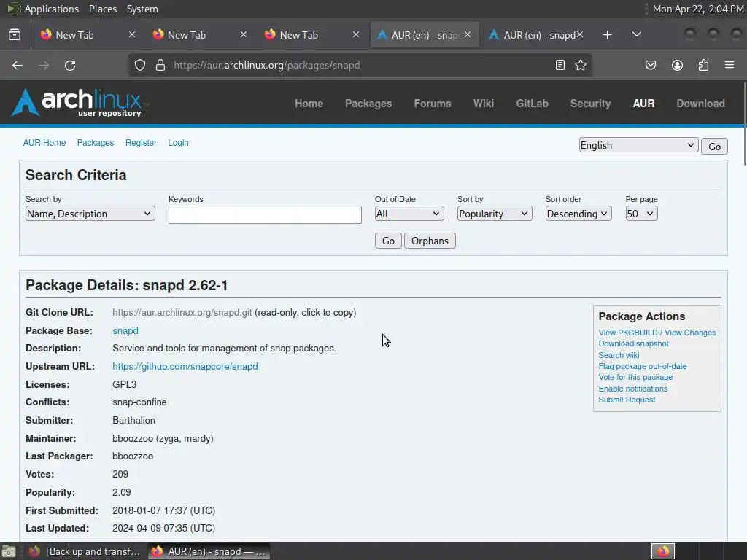Screen dimensions: 747x560
Task: Open Wiki navigation link
Action: 484,104
